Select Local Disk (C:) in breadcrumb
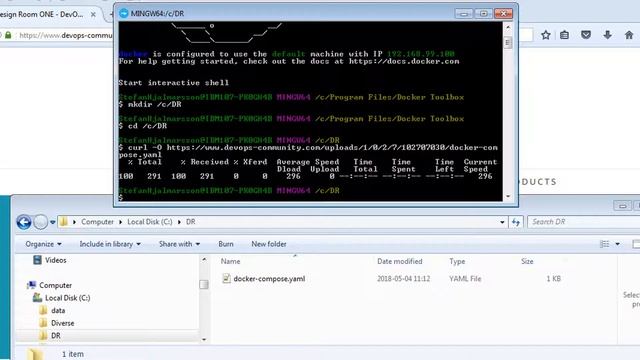Viewport: 640px width, 360px height. pos(149,222)
